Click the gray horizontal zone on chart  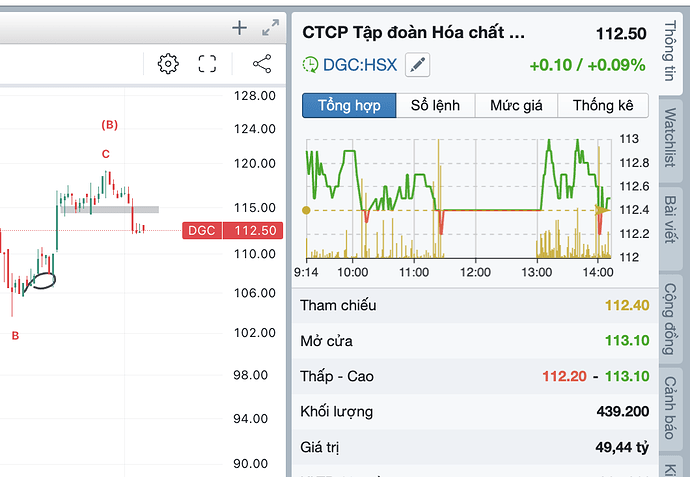tap(110, 209)
